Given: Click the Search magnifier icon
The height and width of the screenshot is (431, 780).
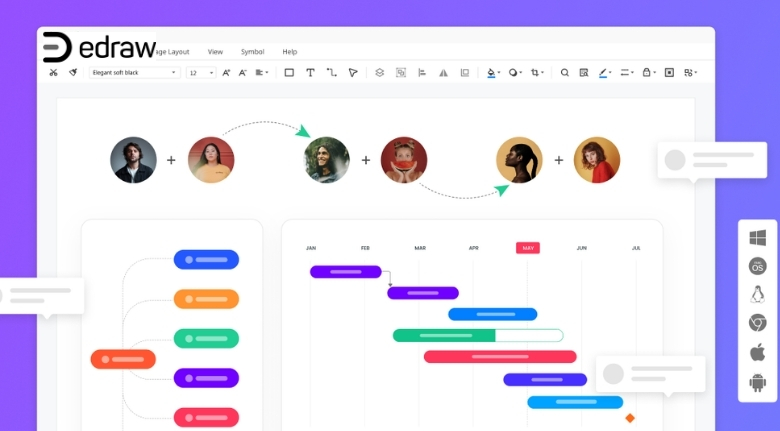Looking at the screenshot, I should point(565,73).
